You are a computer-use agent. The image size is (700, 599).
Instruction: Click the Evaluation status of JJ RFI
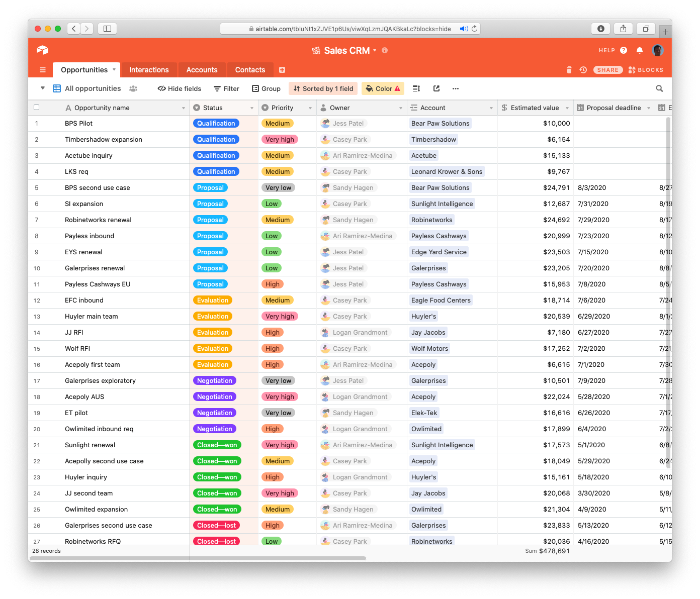213,332
